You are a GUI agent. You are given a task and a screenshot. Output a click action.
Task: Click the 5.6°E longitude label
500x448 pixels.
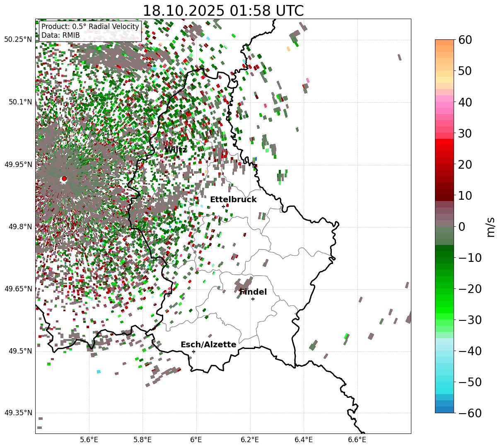[x=89, y=440]
